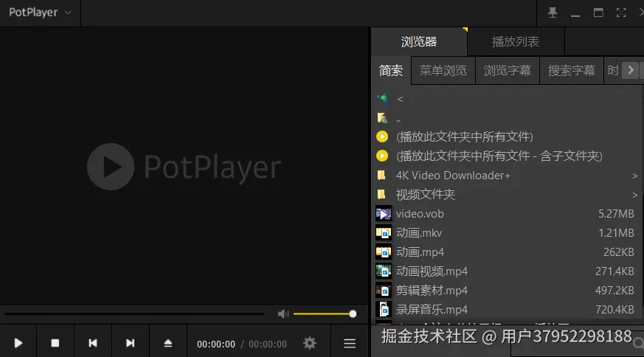Switch to fullscreen mode icon
644x357 pixels.
[621, 13]
